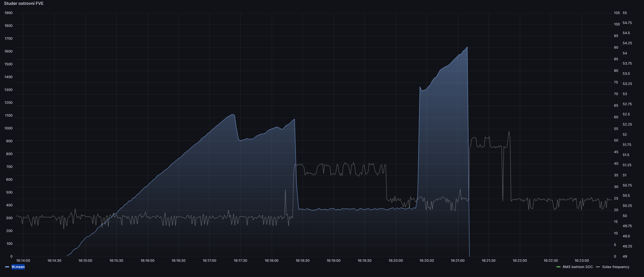Click the 16:14:00 time axis label
The image size is (644, 277).
click(23, 261)
